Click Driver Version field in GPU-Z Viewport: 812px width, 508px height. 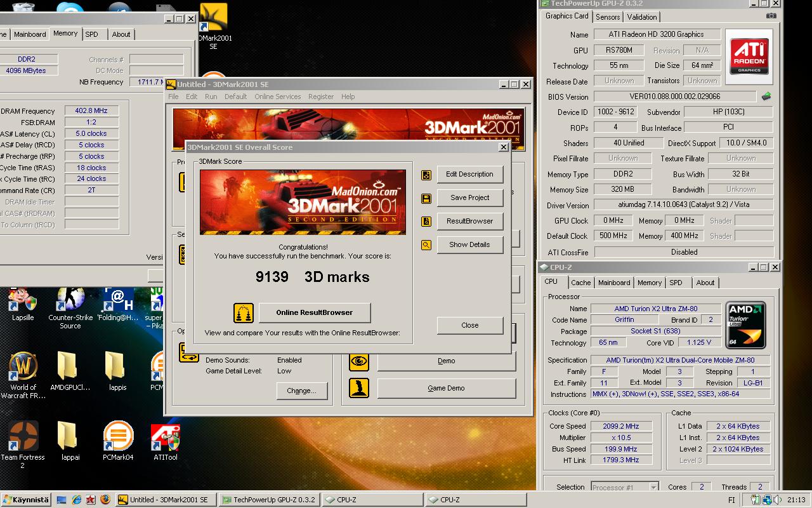pos(683,205)
